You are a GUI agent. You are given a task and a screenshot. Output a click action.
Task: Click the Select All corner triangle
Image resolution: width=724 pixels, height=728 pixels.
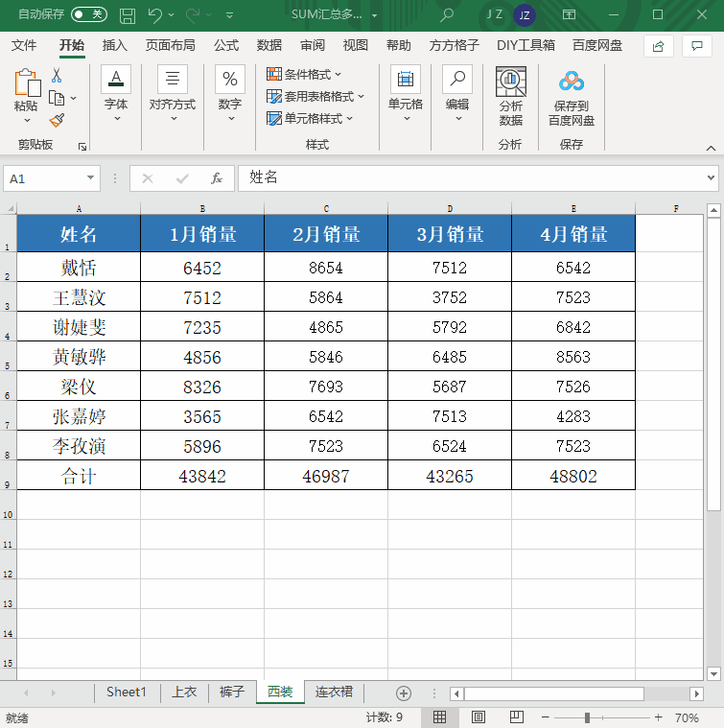point(9,208)
